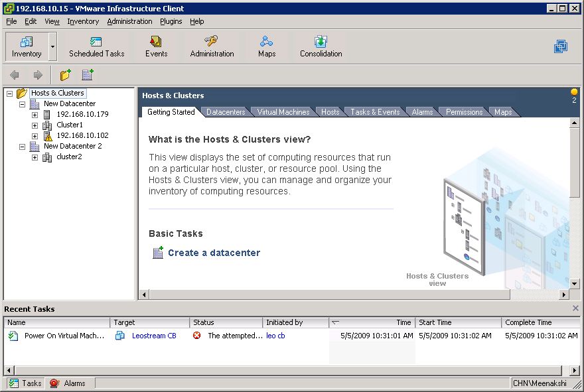Viewport: 584px width, 392px height.
Task: Switch to the Permissions tab
Action: click(464, 112)
